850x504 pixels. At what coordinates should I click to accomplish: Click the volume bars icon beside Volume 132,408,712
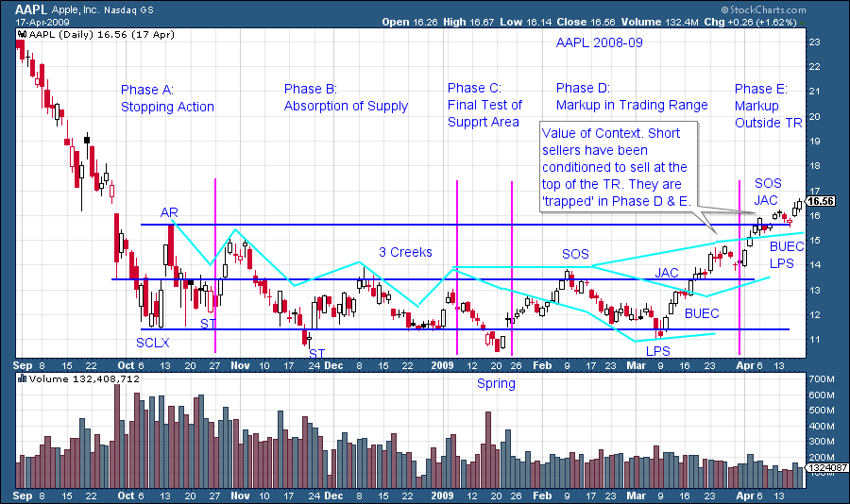[22, 378]
